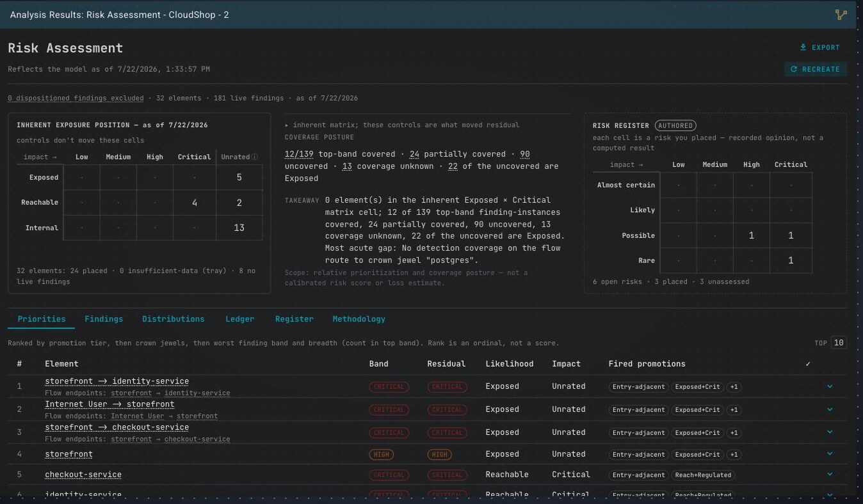The height and width of the screenshot is (504, 863).
Task: Click the Internal Unrated cell showing 13
Action: (x=239, y=228)
